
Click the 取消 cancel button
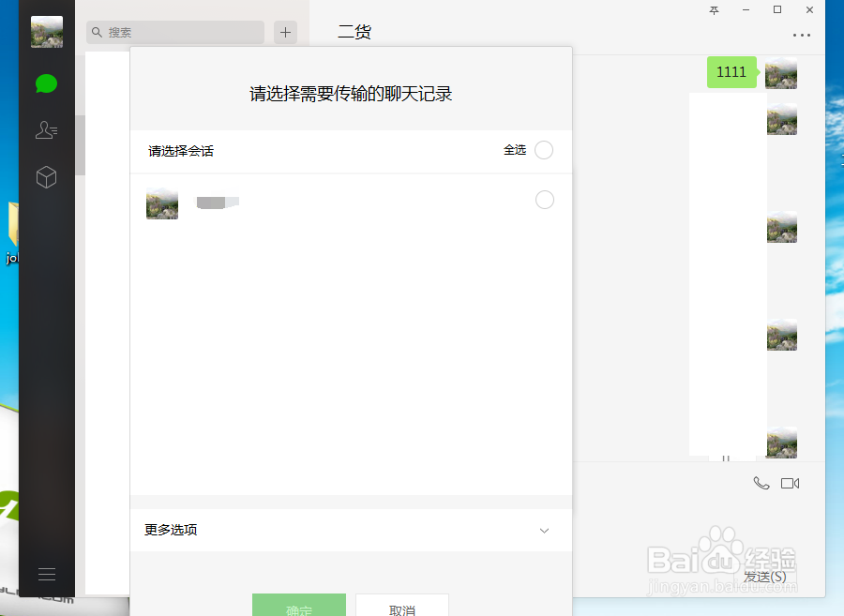coord(401,609)
